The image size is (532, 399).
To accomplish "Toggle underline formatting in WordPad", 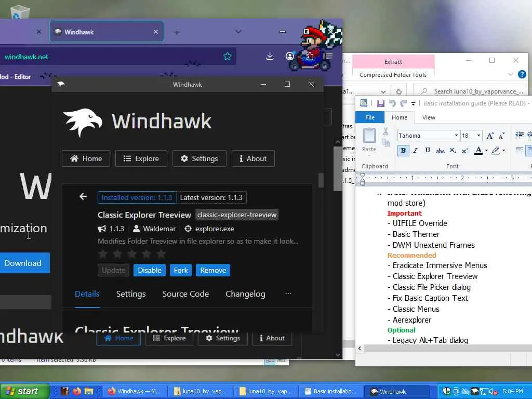I will pyautogui.click(x=428, y=151).
